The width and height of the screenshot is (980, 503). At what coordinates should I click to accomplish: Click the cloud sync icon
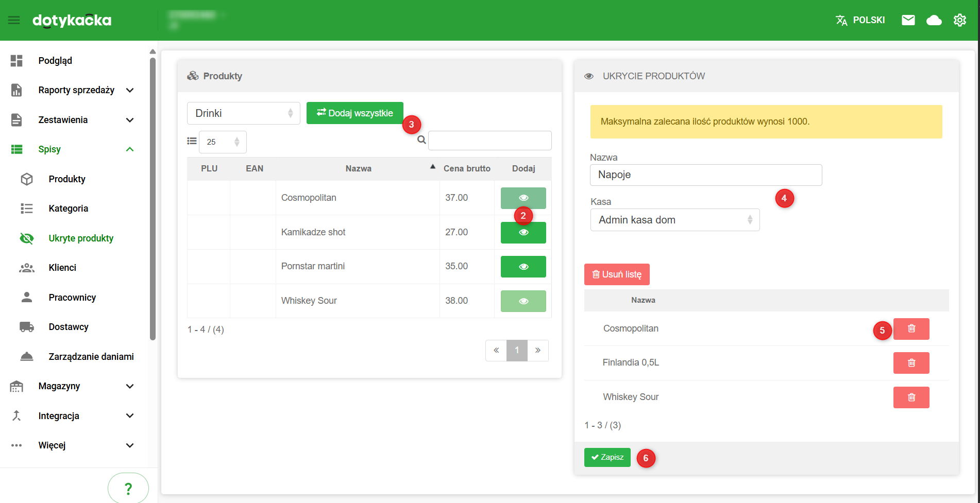[934, 20]
